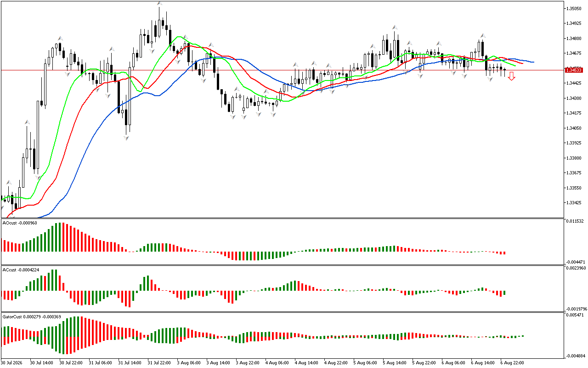The height and width of the screenshot is (368, 588).
Task: Click the 4 Aug 22:00 time label
Action: pos(336,362)
